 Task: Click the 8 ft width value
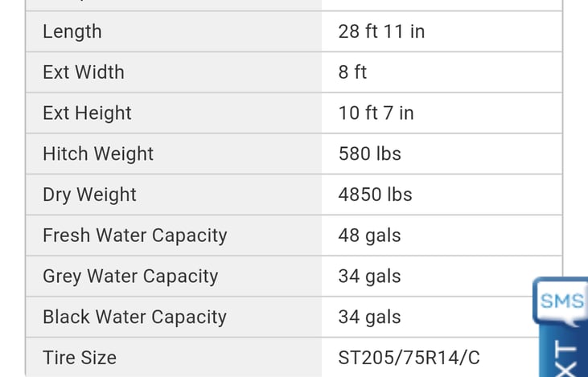(352, 72)
